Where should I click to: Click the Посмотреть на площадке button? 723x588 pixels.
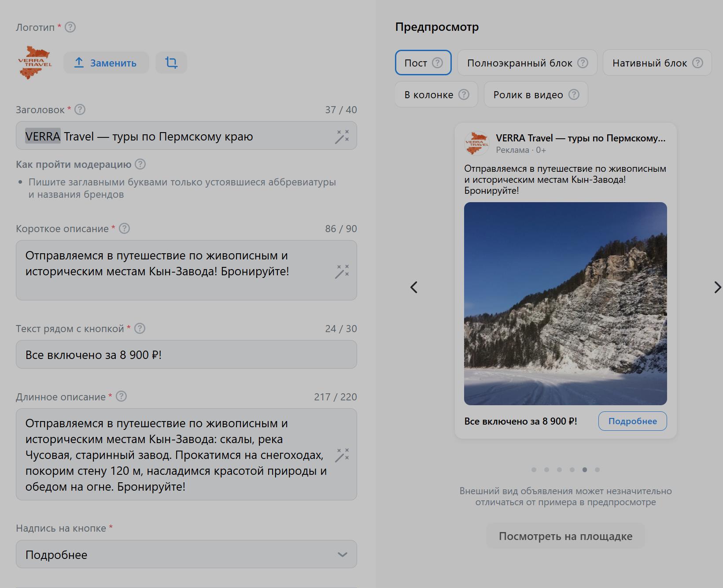tap(565, 536)
